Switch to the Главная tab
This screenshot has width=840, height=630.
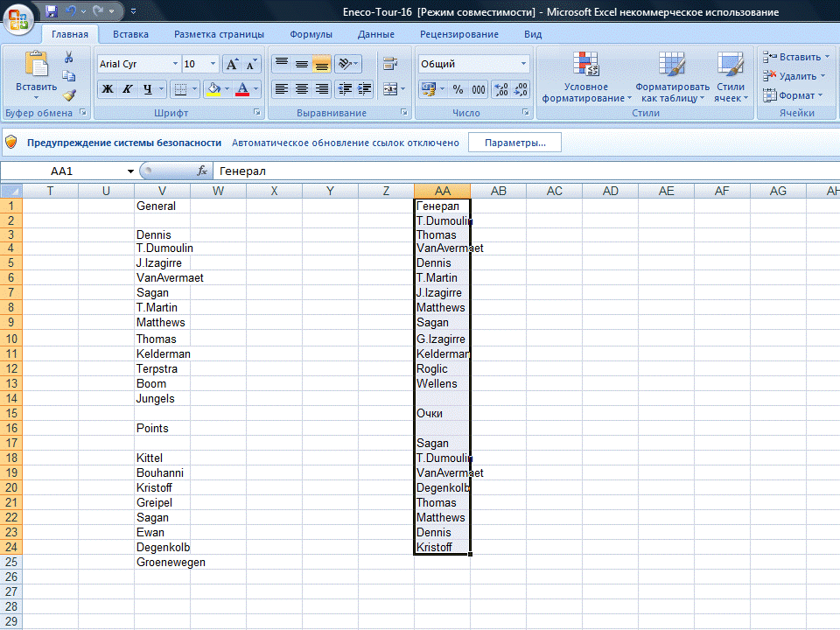click(x=70, y=34)
